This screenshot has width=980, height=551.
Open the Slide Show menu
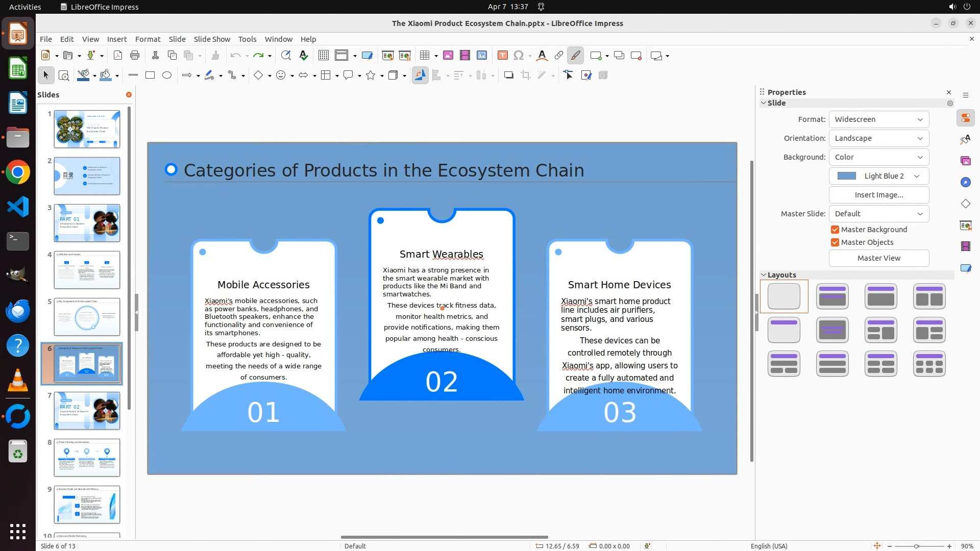(x=212, y=39)
